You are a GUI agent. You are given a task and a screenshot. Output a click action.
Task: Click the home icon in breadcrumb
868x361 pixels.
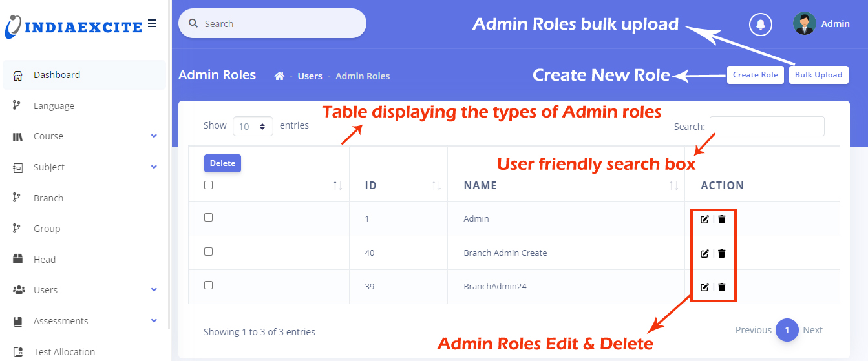279,76
